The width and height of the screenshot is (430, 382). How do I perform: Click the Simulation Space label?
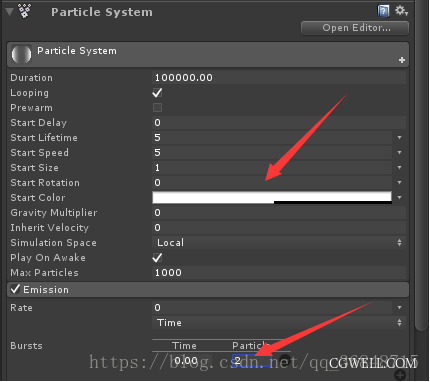pyautogui.click(x=53, y=243)
